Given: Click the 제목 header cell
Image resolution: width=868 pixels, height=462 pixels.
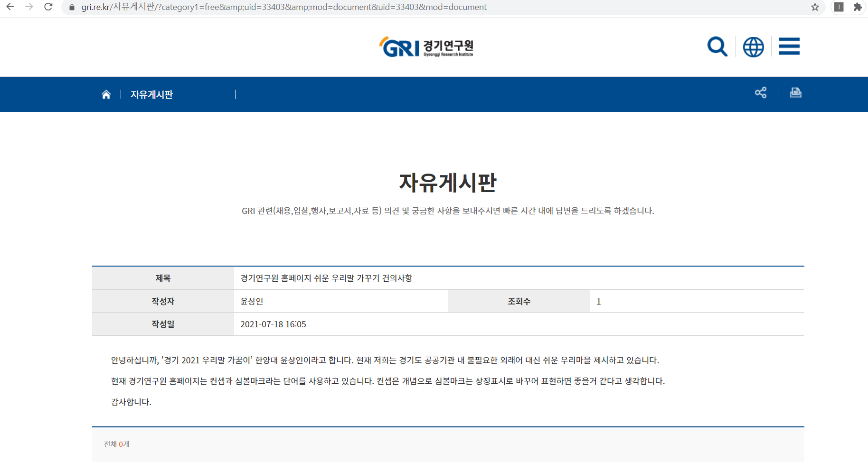Looking at the screenshot, I should [163, 278].
